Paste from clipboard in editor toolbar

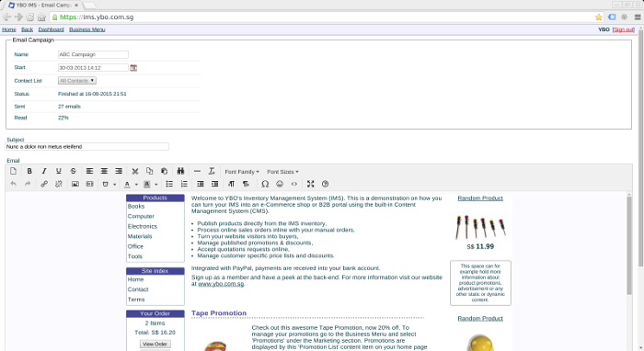[165, 171]
